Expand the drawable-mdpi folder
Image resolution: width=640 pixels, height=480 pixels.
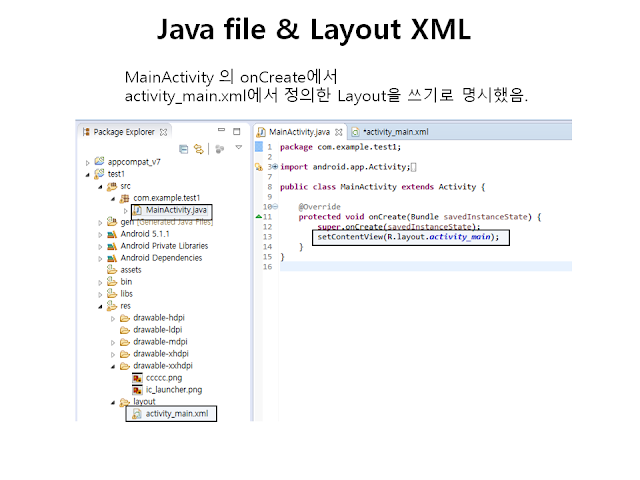coord(113,342)
